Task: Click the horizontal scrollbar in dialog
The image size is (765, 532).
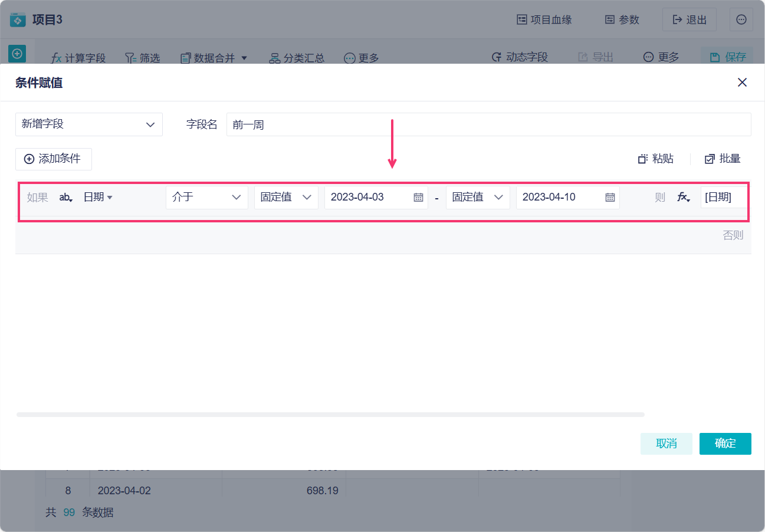Action: [330, 415]
